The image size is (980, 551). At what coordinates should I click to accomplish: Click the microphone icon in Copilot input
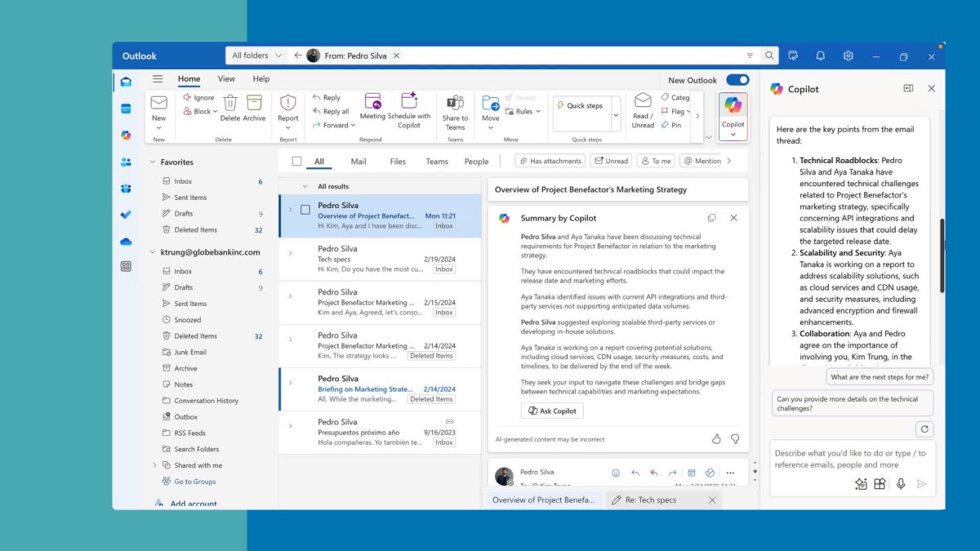[900, 484]
